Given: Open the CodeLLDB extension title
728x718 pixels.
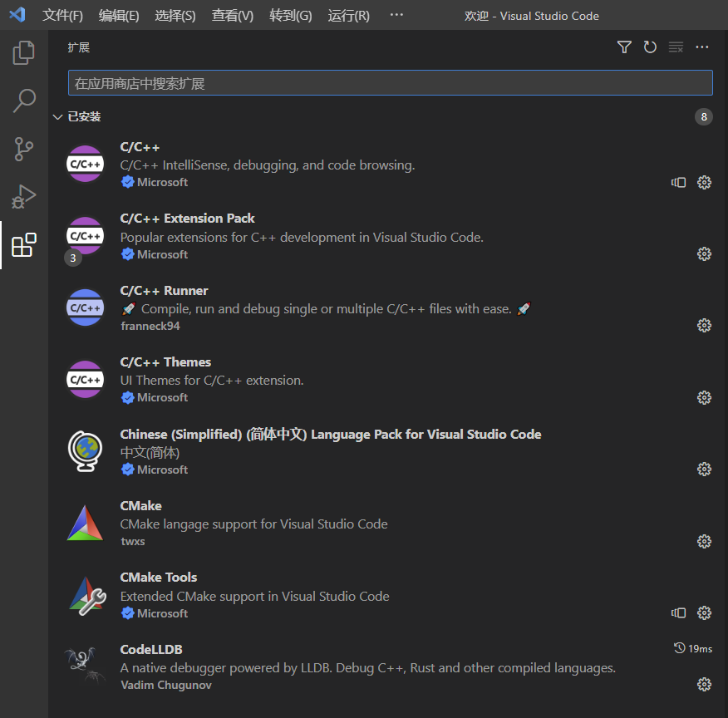Looking at the screenshot, I should [151, 649].
